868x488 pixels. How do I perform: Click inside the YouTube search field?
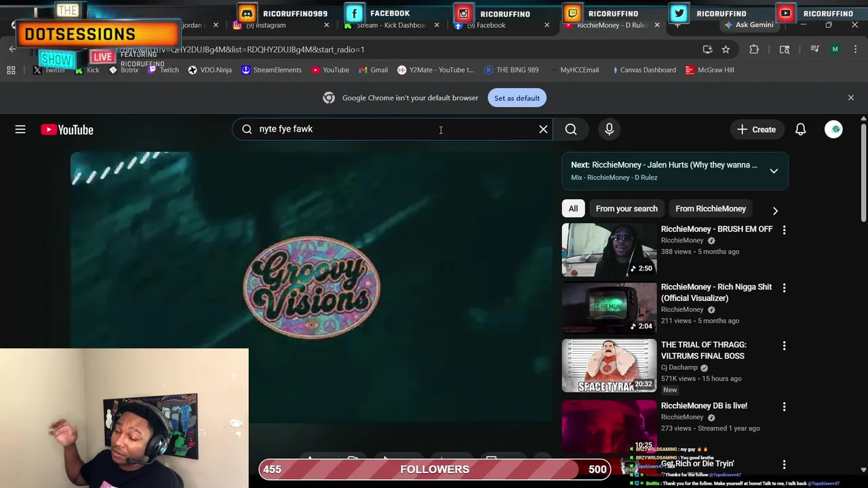tap(393, 129)
